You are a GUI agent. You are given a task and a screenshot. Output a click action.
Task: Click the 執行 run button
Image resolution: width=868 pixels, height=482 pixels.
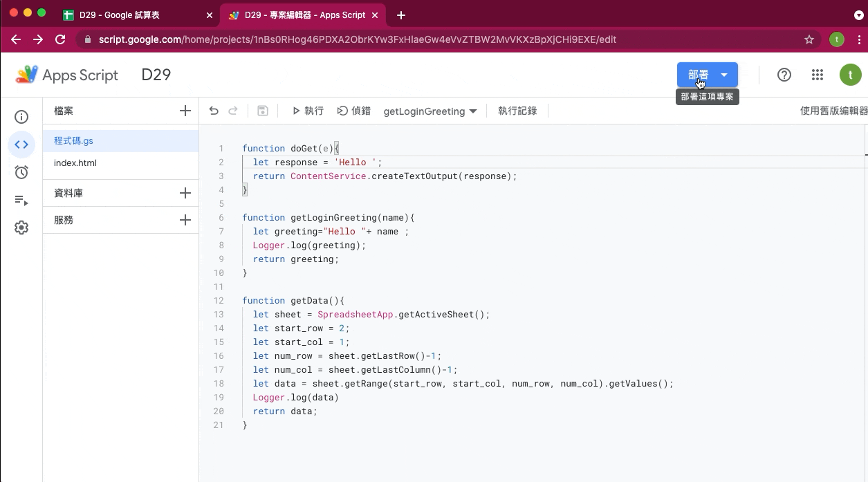click(x=308, y=111)
